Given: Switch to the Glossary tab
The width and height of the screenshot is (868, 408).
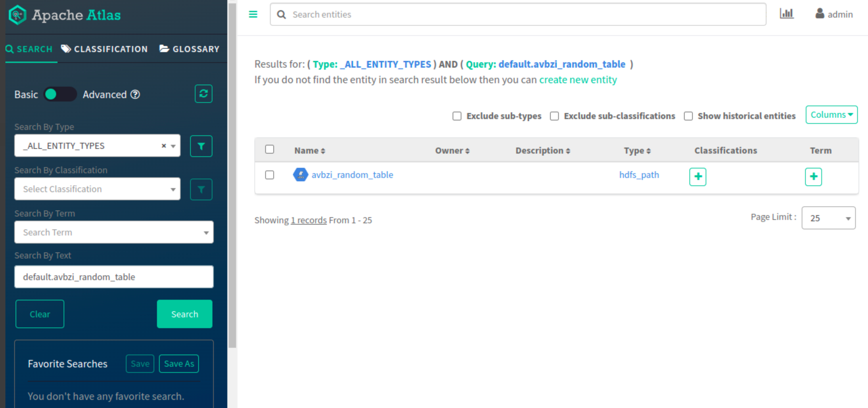Looking at the screenshot, I should pos(189,49).
